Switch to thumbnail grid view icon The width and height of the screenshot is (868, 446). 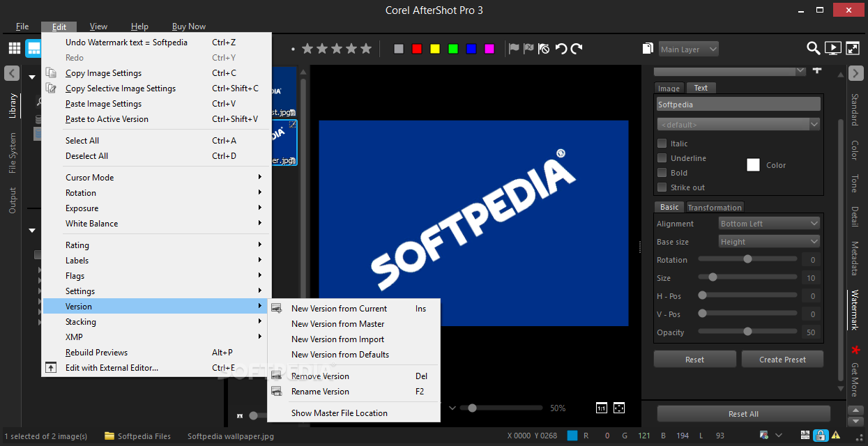(15, 48)
